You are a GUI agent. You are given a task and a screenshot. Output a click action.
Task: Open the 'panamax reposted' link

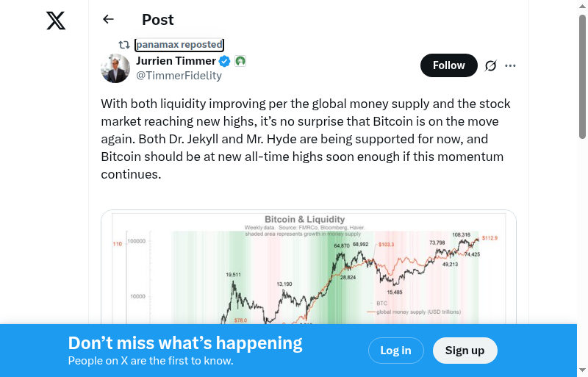click(x=179, y=45)
